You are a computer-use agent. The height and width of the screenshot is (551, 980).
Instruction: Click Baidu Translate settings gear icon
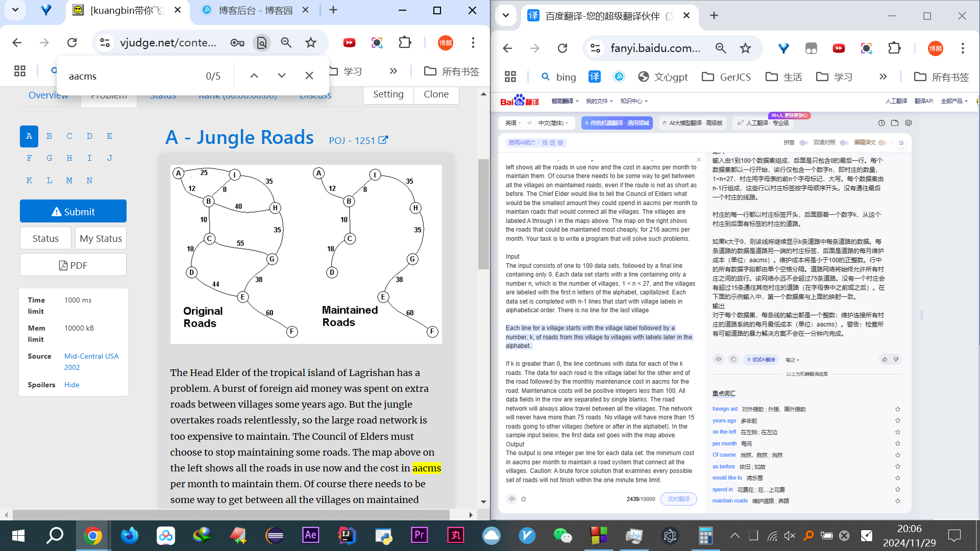coord(909,123)
